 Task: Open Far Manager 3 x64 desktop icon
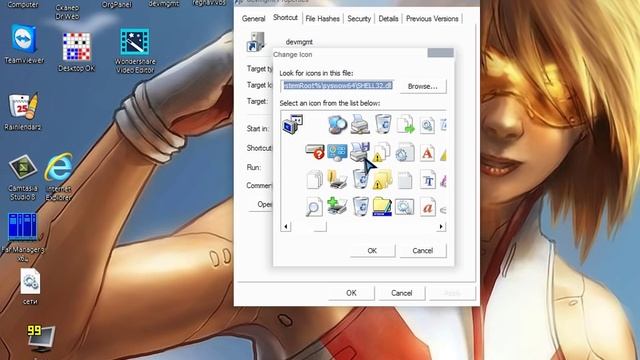coord(23,237)
